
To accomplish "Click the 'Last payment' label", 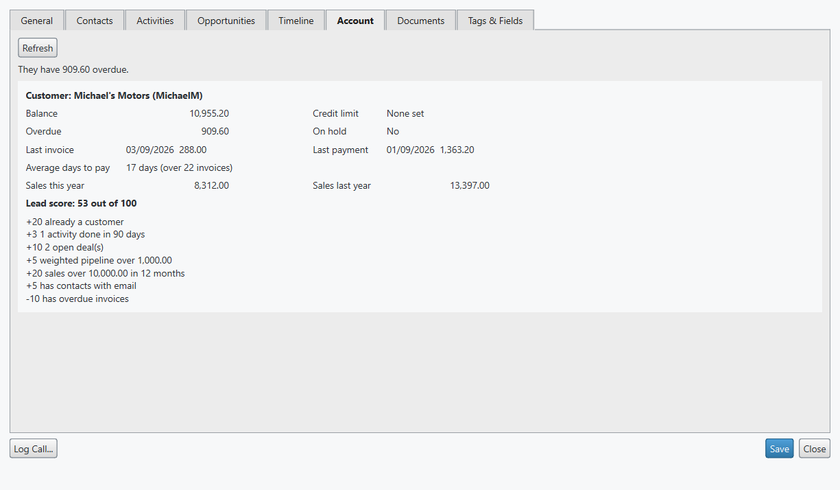I will tap(340, 150).
